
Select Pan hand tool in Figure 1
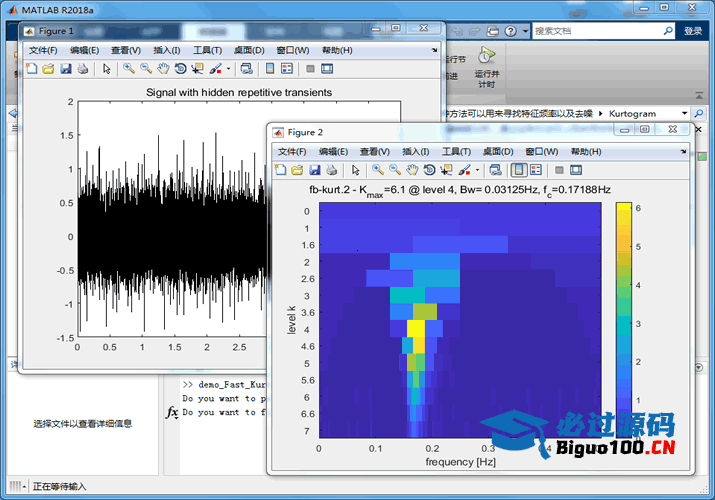coord(163,69)
